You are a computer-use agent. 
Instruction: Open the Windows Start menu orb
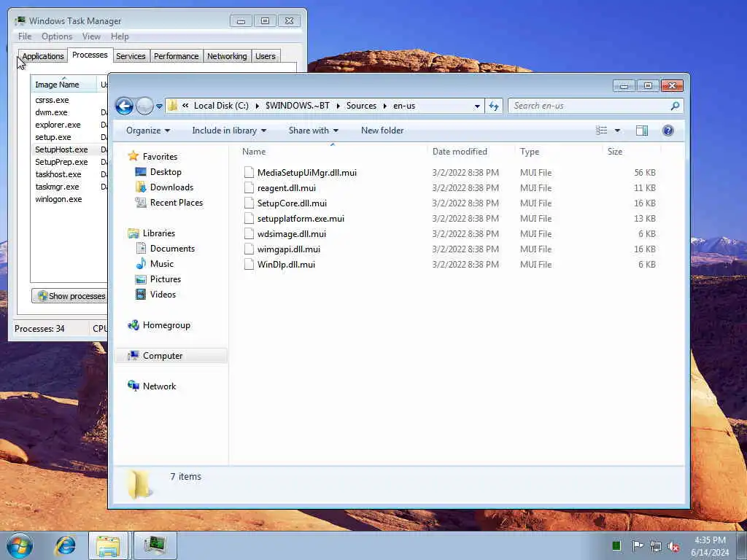(20, 545)
